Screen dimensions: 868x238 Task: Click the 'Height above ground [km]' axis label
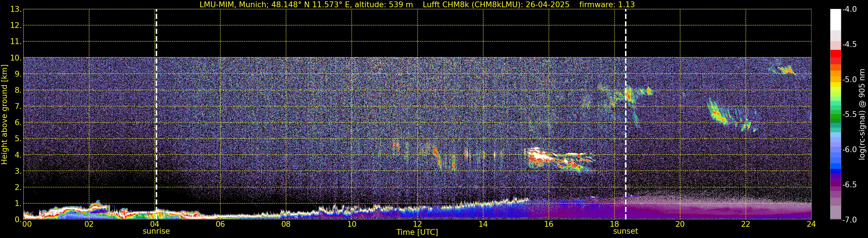4,115
